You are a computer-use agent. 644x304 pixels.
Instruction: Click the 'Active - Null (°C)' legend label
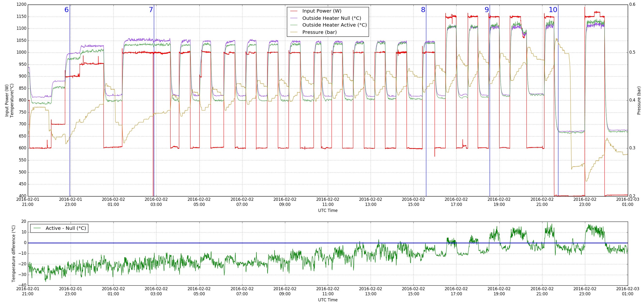click(66, 228)
